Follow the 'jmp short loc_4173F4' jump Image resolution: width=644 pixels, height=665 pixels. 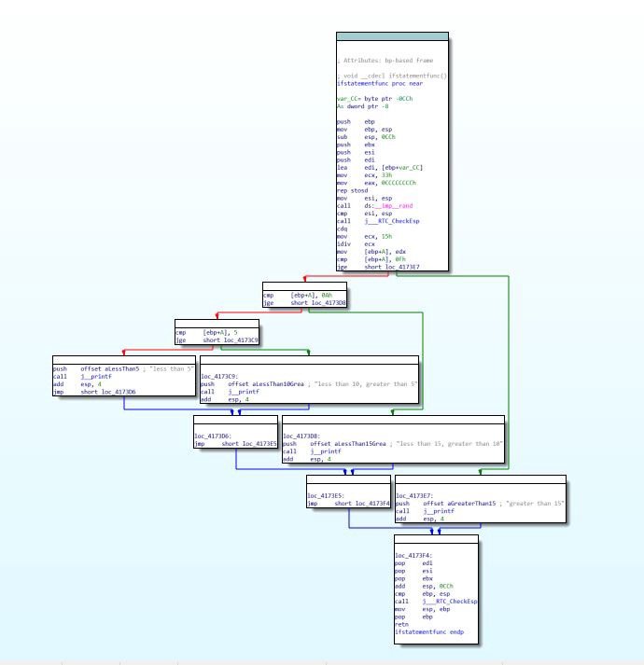[348, 504]
